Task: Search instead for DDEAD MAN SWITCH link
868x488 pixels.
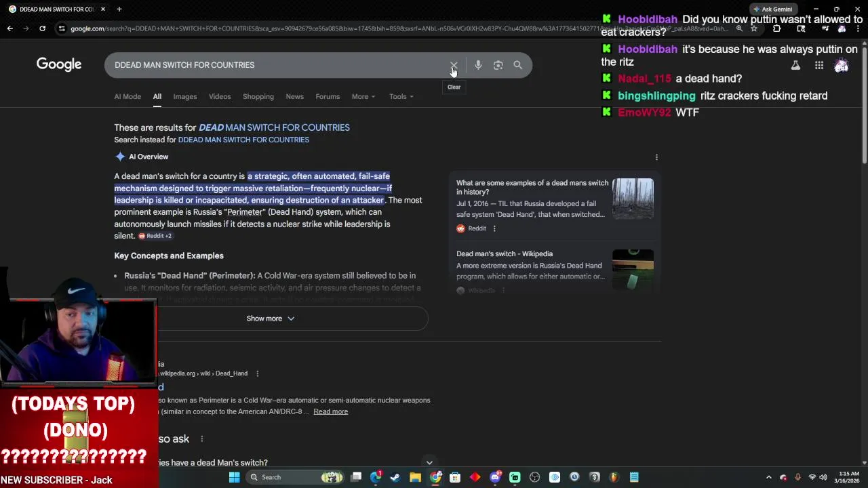Action: (x=243, y=140)
